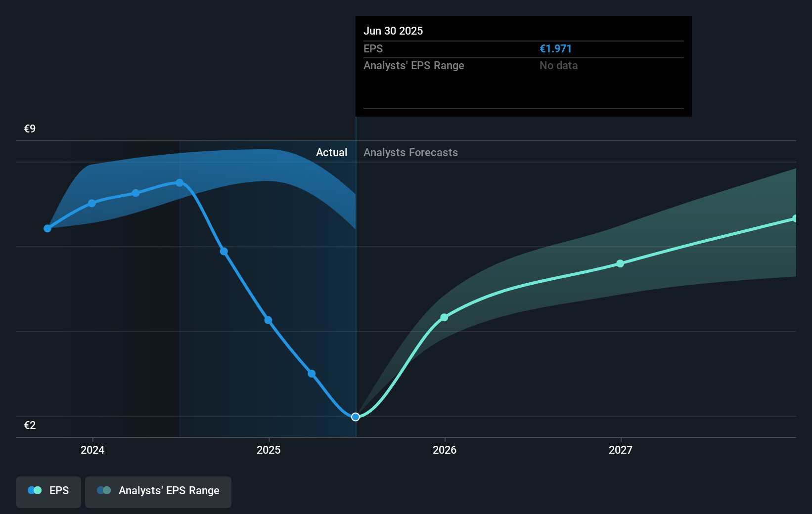Click the green 2026 forecast data point

coord(445,317)
